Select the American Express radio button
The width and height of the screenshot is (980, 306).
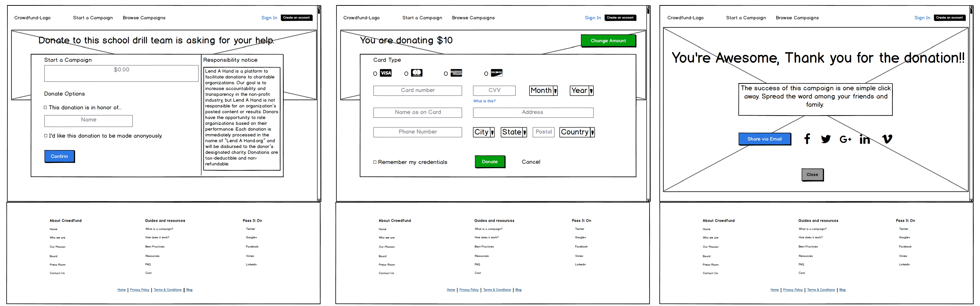click(446, 74)
